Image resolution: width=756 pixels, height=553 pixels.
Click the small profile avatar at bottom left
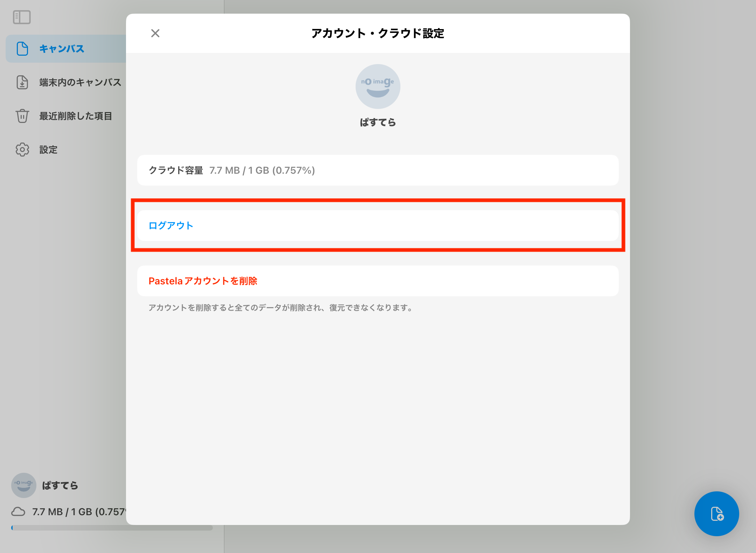tap(23, 485)
